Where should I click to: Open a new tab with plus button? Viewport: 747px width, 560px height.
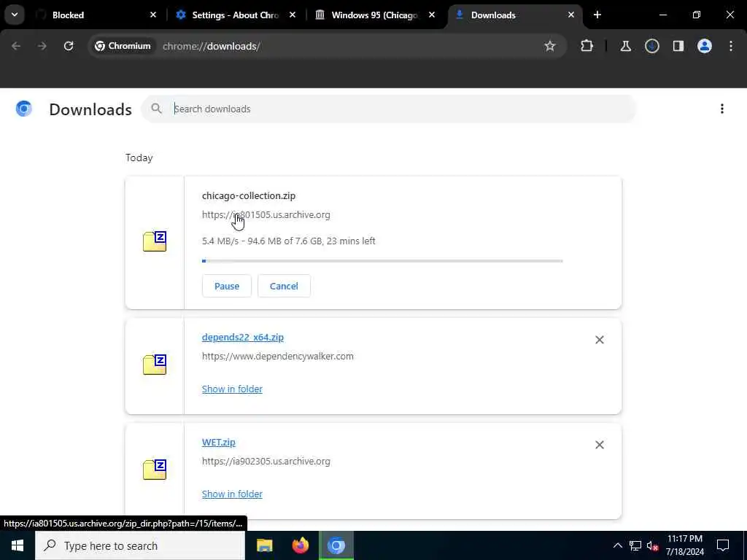point(597,15)
